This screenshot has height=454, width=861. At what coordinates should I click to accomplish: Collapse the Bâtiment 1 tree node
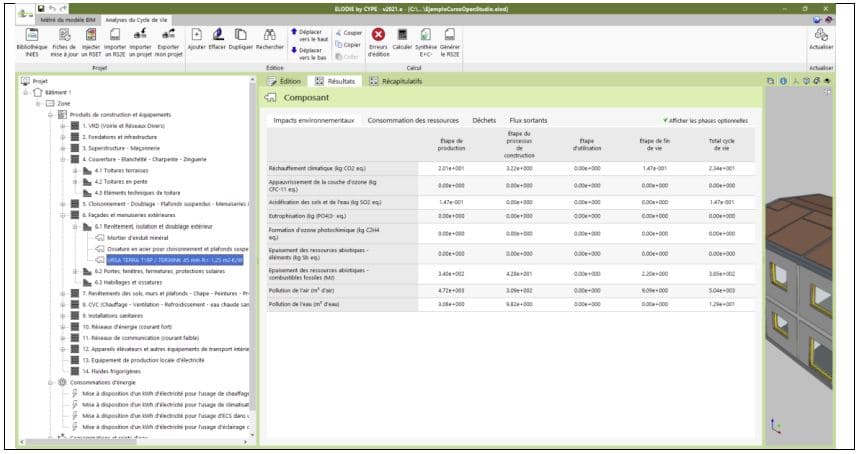tap(26, 92)
